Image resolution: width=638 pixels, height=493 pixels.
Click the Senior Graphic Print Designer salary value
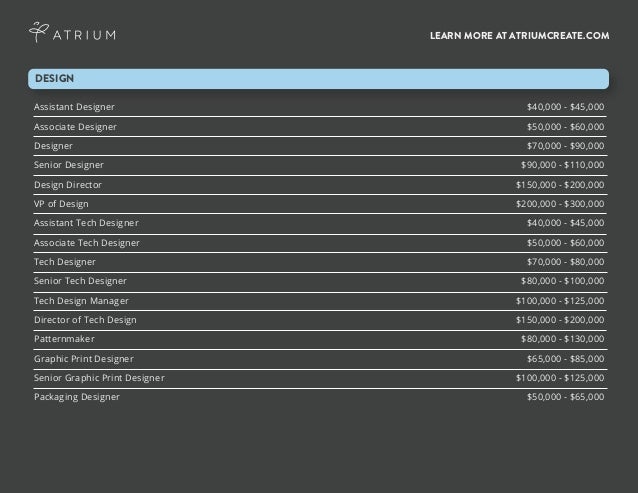[x=560, y=378]
